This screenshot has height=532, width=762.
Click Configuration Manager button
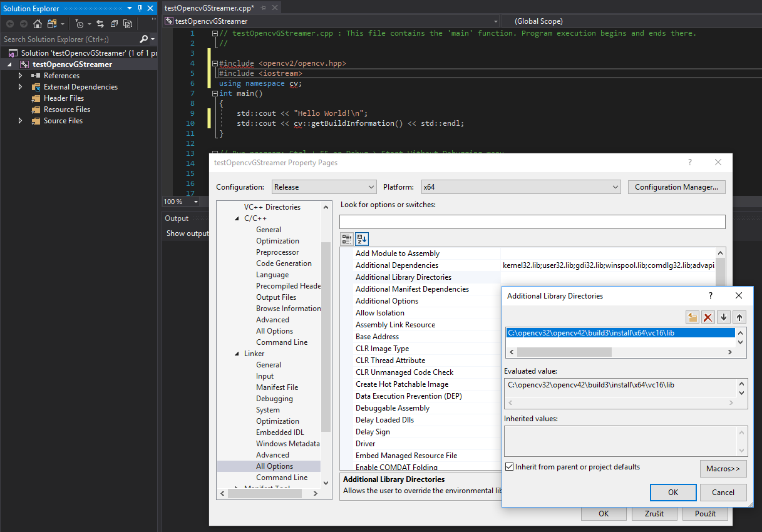676,187
